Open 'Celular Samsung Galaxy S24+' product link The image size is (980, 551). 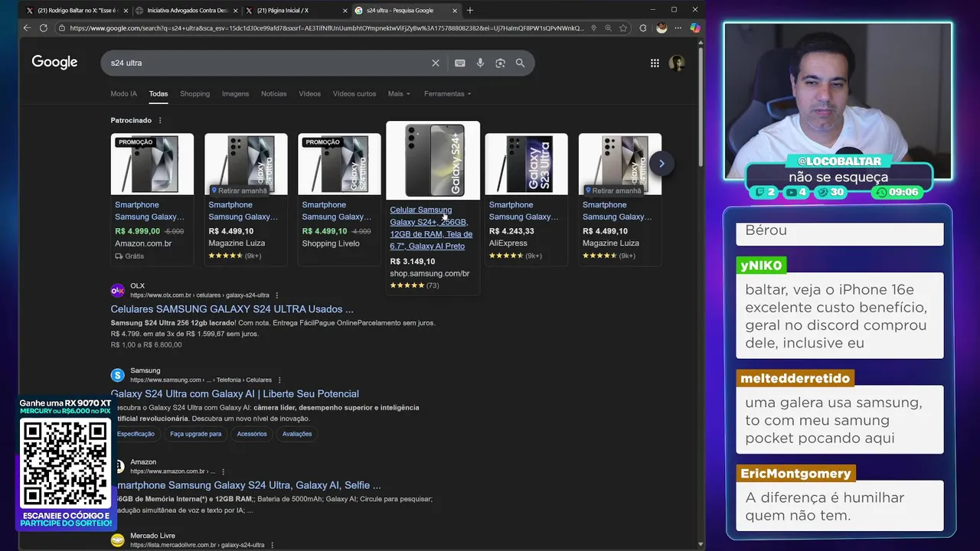(x=431, y=228)
